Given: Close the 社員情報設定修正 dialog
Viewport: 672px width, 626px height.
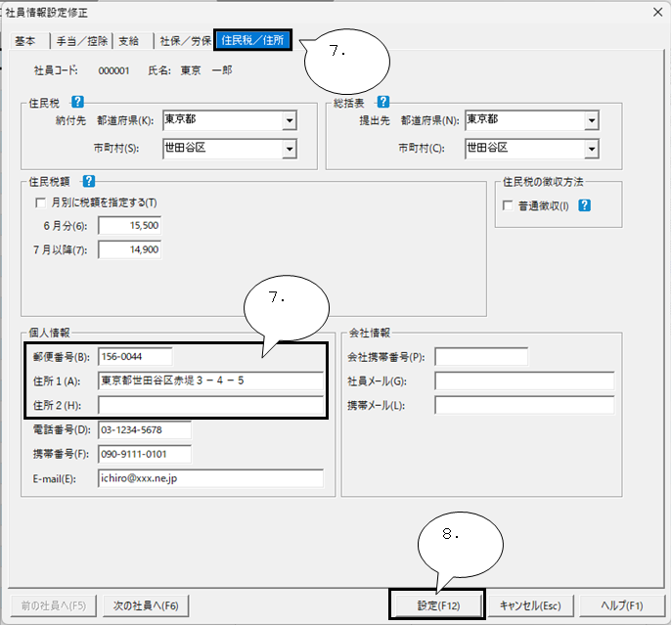Looking at the screenshot, I should tap(658, 12).
